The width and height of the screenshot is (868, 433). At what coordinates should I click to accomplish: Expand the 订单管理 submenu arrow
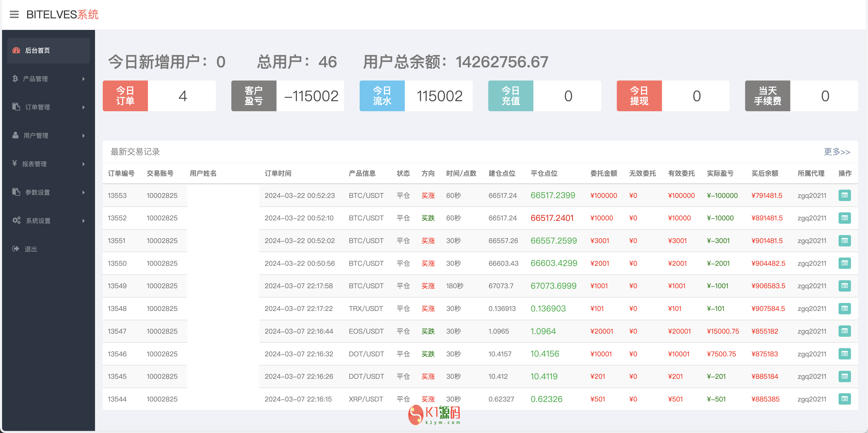click(84, 107)
